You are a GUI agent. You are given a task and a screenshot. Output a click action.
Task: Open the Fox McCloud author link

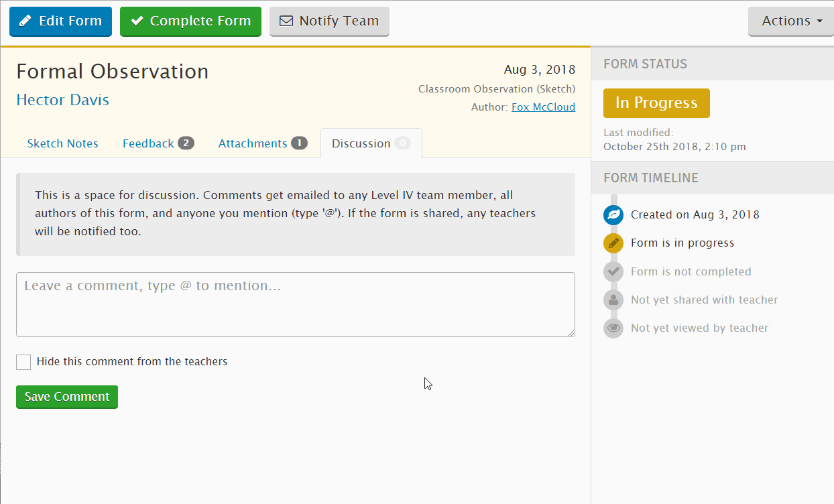tap(543, 107)
